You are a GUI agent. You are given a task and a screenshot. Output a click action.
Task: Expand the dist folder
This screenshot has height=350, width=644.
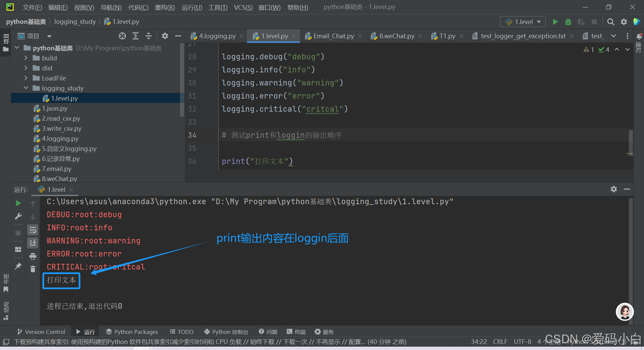[x=26, y=68]
